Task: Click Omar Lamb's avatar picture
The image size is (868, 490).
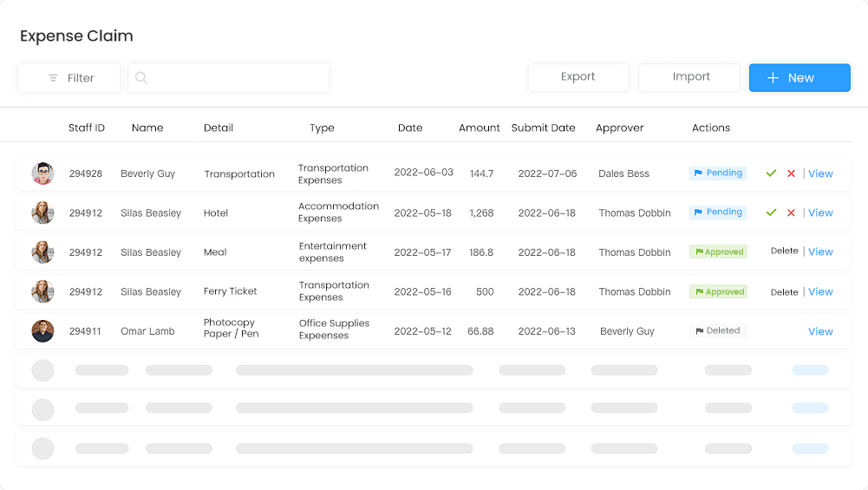Action: pyautogui.click(x=42, y=331)
